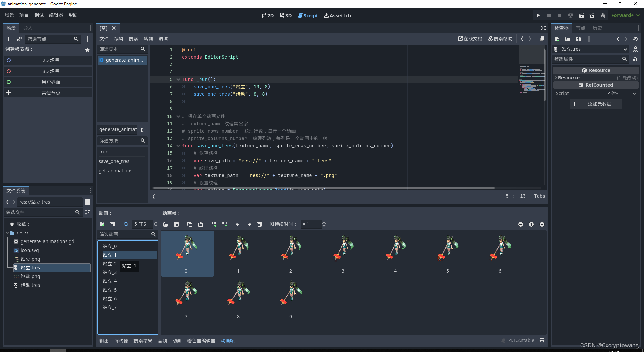Click the 筛选动画 search field
The image size is (644, 352).
127,234
